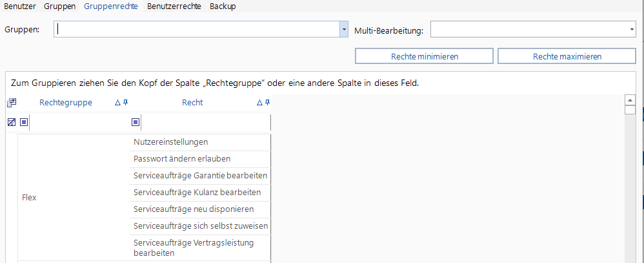Open the Recht filter operator icon
Image resolution: width=644 pixels, height=263 pixels.
[x=136, y=122]
